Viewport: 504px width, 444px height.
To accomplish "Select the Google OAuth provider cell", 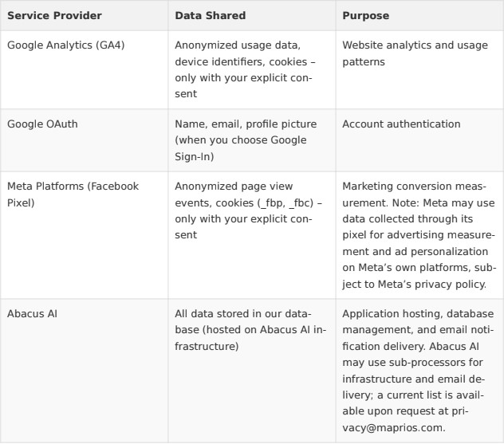I will tap(85, 140).
